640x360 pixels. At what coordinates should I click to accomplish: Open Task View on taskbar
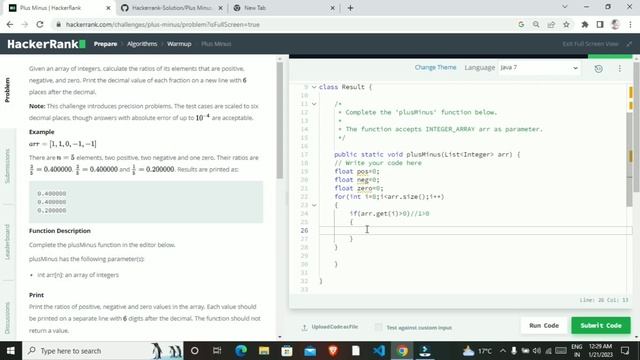pos(217,351)
